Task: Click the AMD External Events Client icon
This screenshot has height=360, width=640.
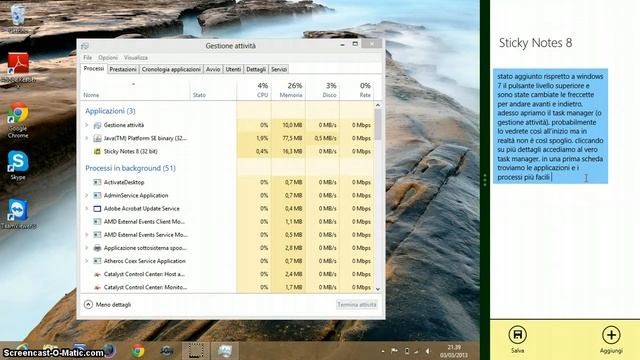Action: coord(97,222)
